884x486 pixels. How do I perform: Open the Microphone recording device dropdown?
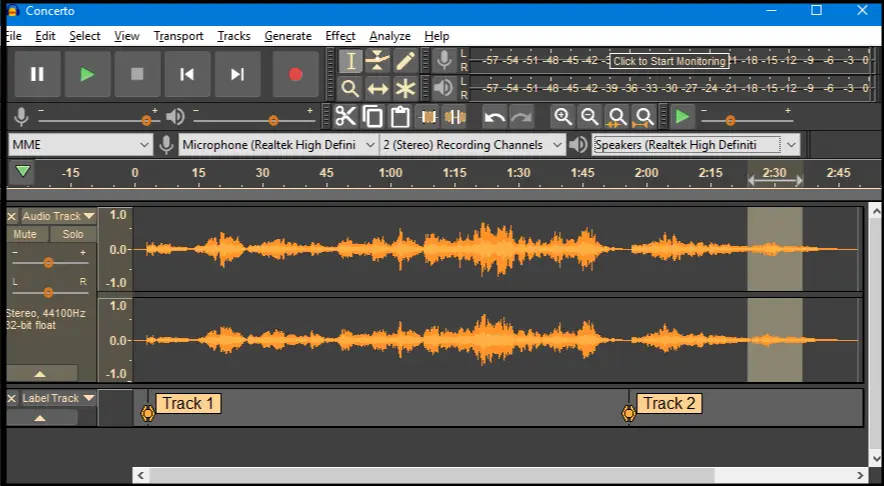point(279,145)
